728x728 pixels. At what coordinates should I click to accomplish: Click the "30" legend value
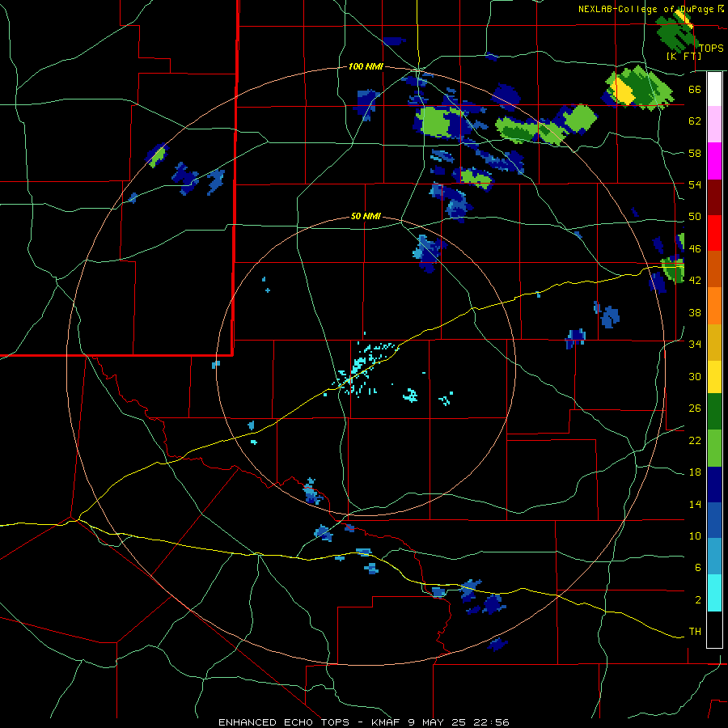(x=695, y=376)
